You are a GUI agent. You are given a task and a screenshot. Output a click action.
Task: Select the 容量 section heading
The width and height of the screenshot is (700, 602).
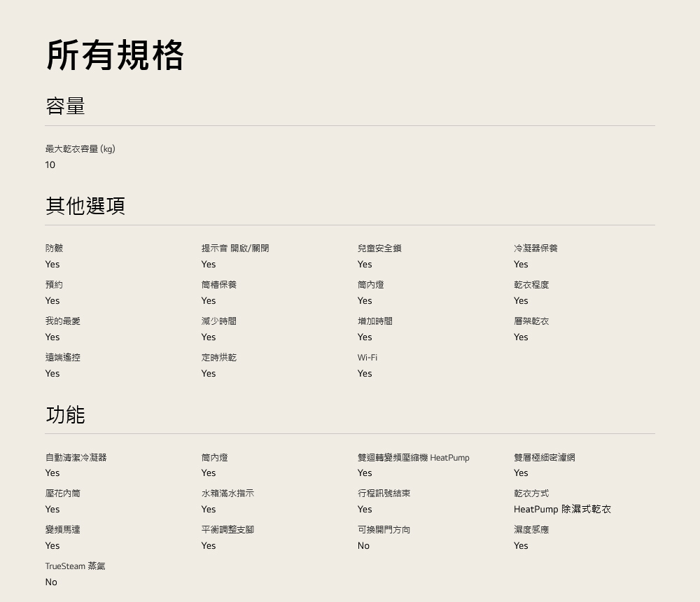(x=65, y=106)
